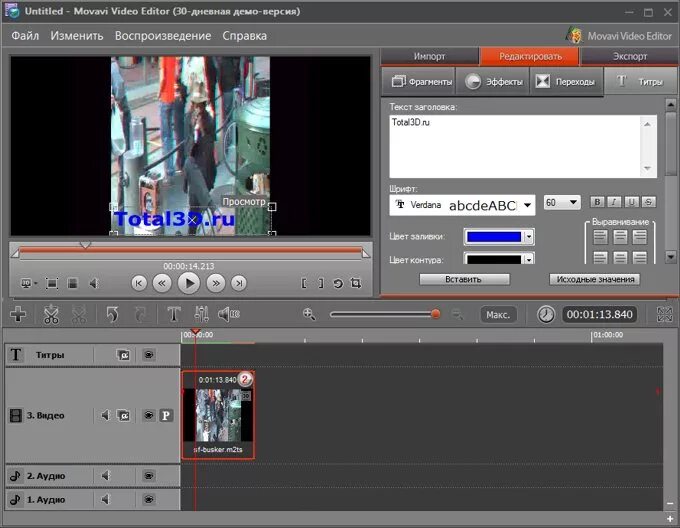Open the Фрагменты section
680x528 pixels.
point(418,81)
